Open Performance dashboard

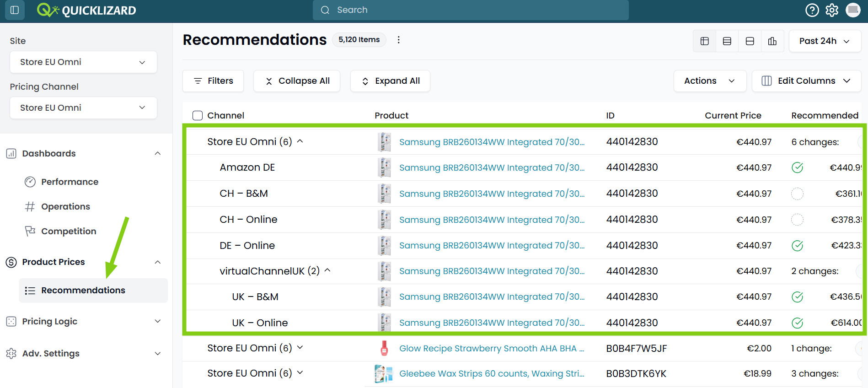(70, 182)
